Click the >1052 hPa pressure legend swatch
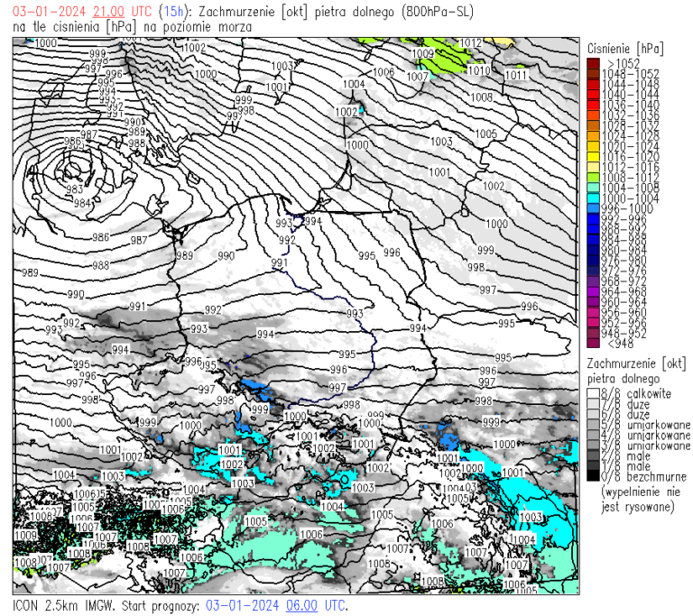Viewport: 693px width, 616px height. (x=592, y=62)
